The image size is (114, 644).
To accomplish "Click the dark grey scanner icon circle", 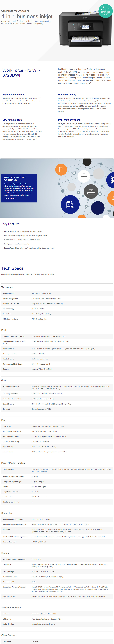I will pos(91,192).
